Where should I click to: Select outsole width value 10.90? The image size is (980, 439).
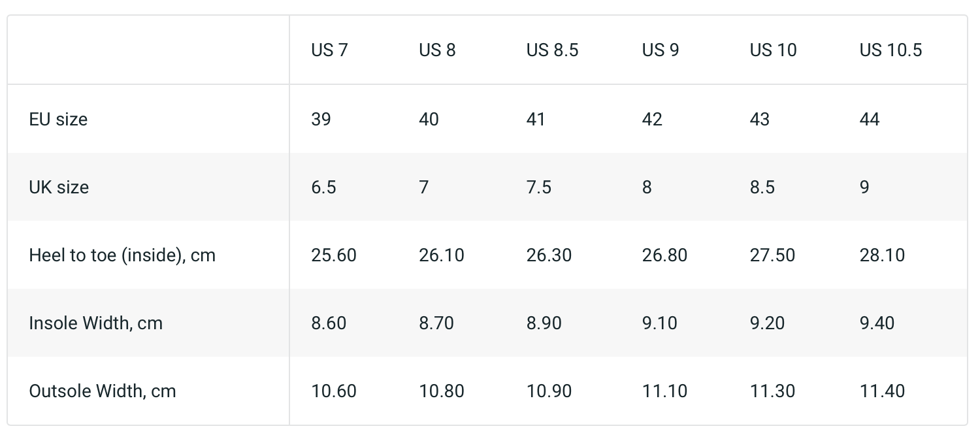[x=549, y=391]
